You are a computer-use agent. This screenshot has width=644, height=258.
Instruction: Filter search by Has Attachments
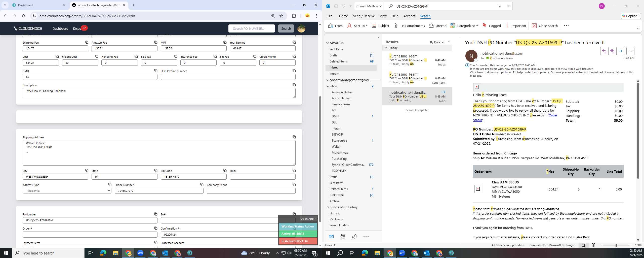[x=409, y=26]
